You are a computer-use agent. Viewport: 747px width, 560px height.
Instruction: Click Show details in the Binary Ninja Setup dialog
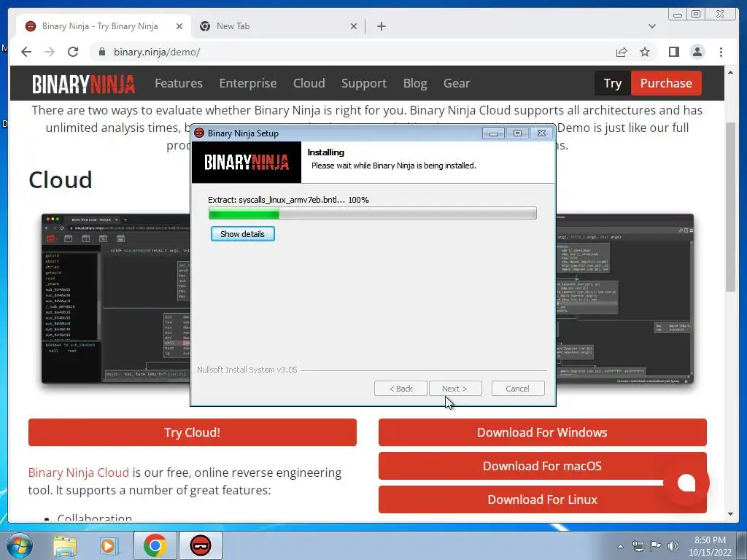pyautogui.click(x=242, y=234)
